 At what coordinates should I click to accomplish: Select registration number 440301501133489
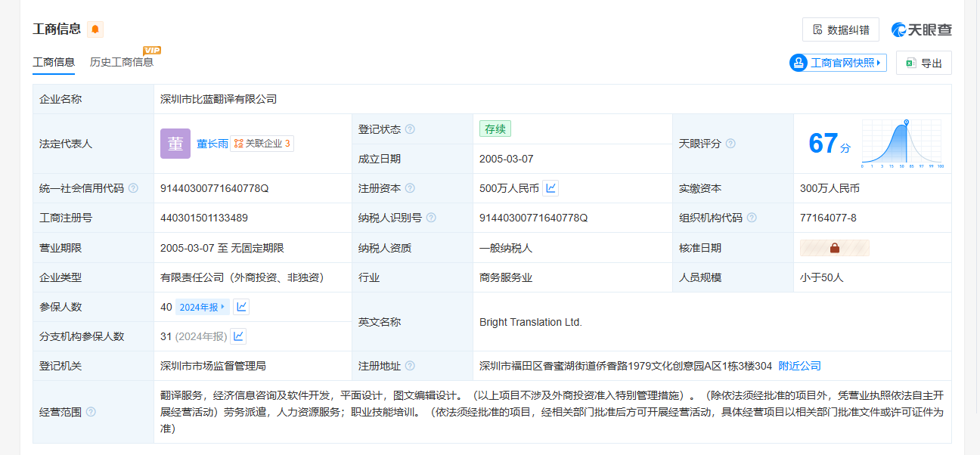(204, 218)
